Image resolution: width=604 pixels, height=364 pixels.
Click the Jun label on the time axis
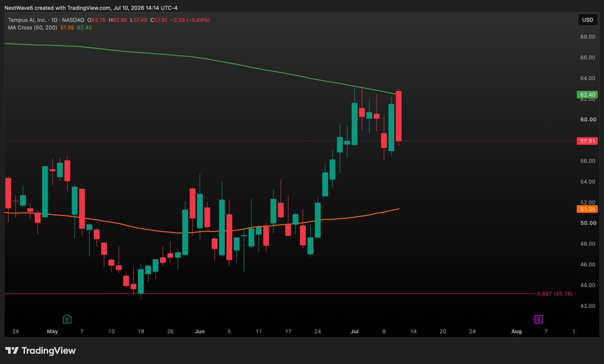[200, 332]
